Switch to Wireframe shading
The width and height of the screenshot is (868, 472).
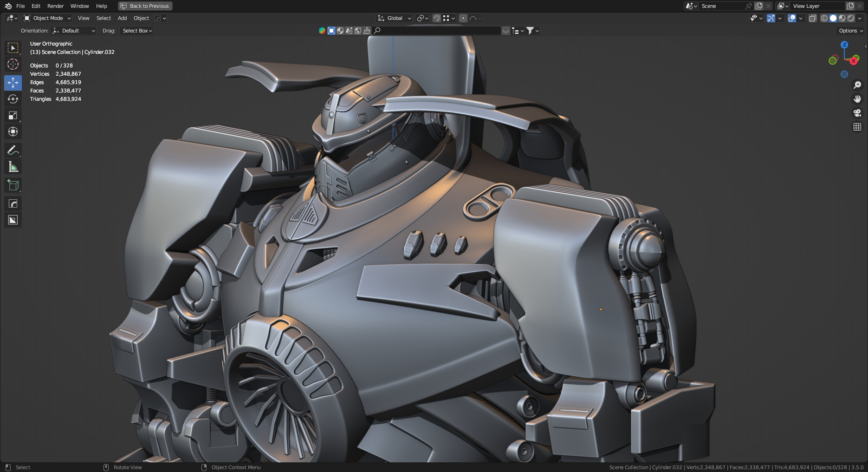pyautogui.click(x=824, y=18)
